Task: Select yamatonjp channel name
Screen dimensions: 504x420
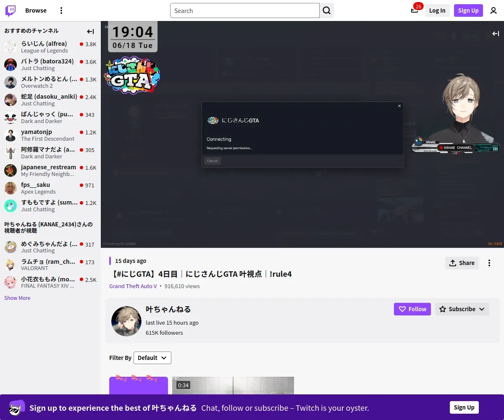Action: click(x=37, y=132)
